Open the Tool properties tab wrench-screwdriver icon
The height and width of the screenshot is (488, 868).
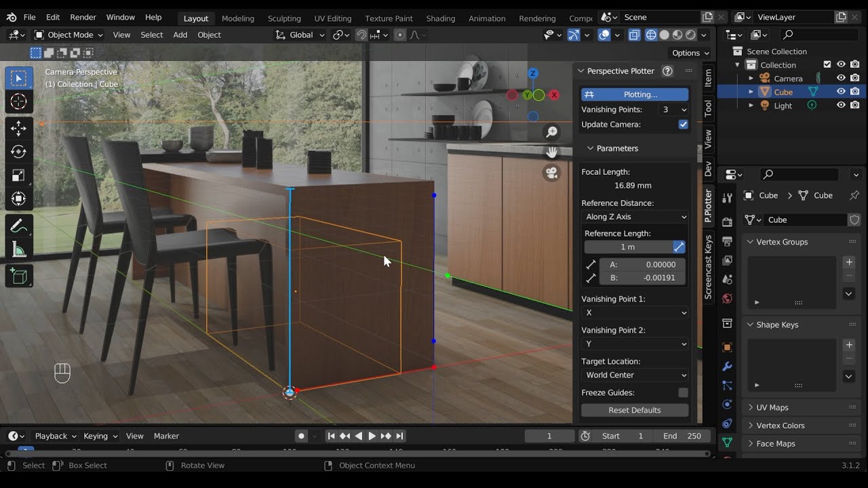coord(727,198)
